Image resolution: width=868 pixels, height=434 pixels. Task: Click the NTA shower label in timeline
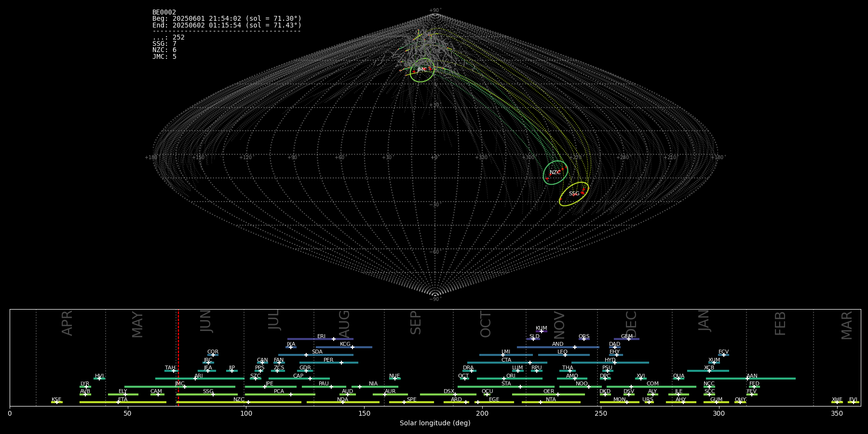(x=551, y=400)
